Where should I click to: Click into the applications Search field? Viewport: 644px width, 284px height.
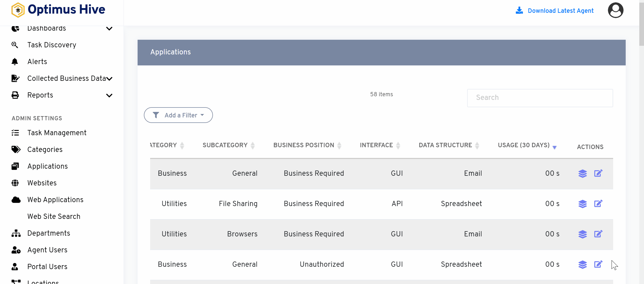pyautogui.click(x=540, y=98)
